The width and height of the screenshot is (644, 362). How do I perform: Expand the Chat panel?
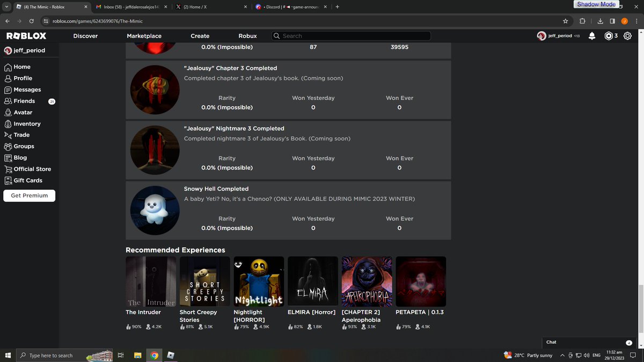(x=589, y=342)
